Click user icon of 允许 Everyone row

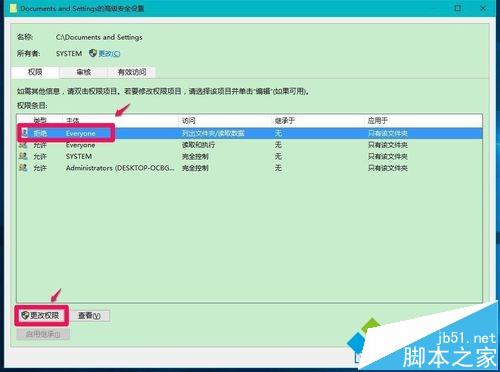23,145
